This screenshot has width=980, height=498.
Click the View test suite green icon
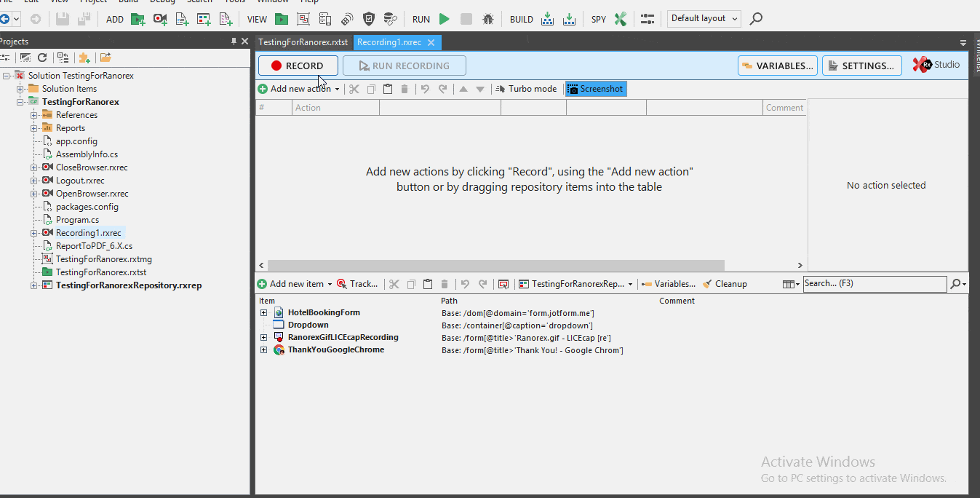coord(282,20)
